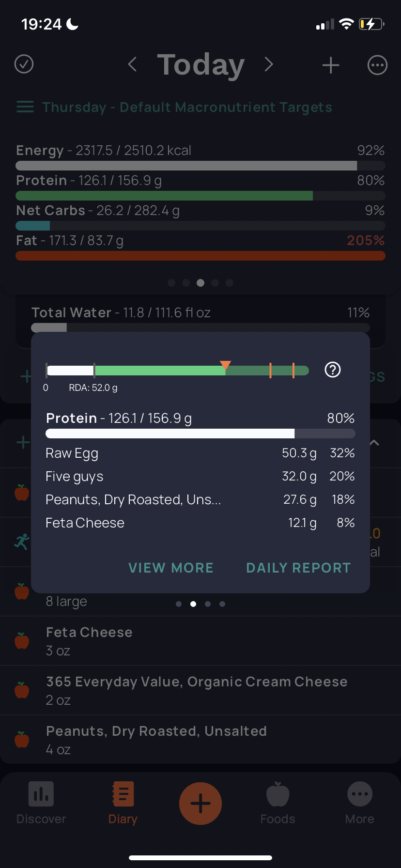Tap plus icon beside Today header
The height and width of the screenshot is (868, 401).
(x=331, y=65)
